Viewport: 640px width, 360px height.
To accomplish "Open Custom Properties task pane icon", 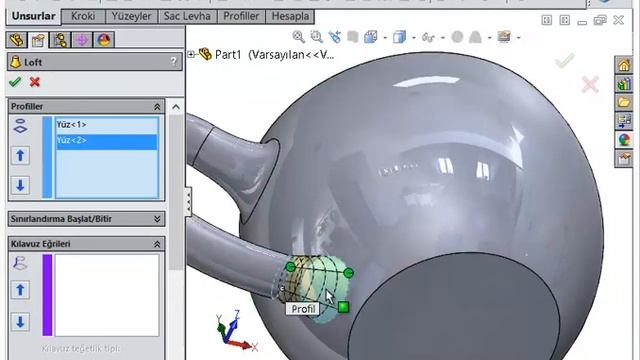I will 624,158.
